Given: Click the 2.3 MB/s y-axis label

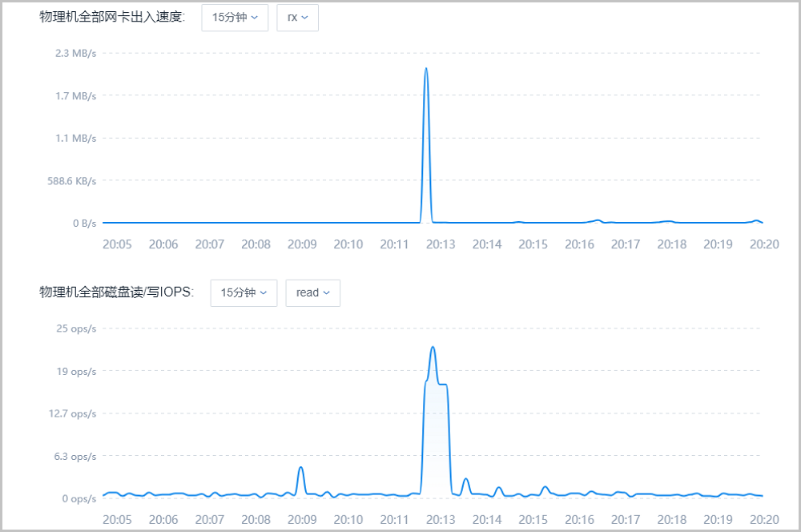Looking at the screenshot, I should click(75, 54).
